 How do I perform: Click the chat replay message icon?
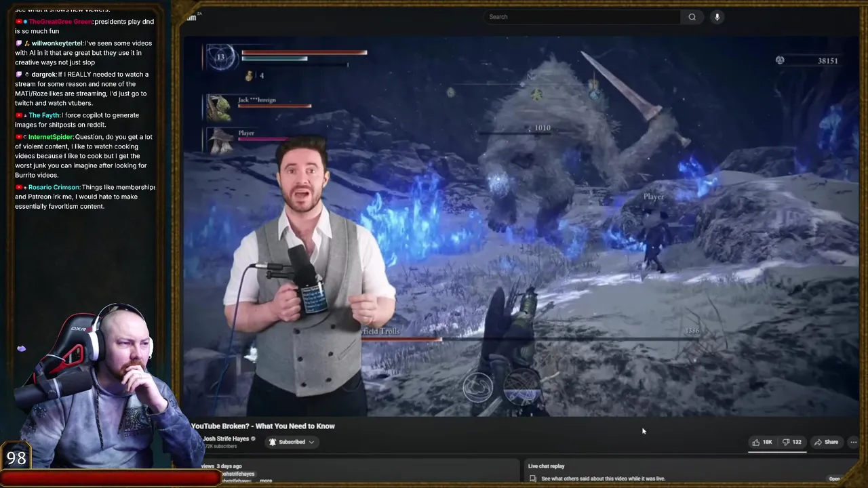[534, 479]
